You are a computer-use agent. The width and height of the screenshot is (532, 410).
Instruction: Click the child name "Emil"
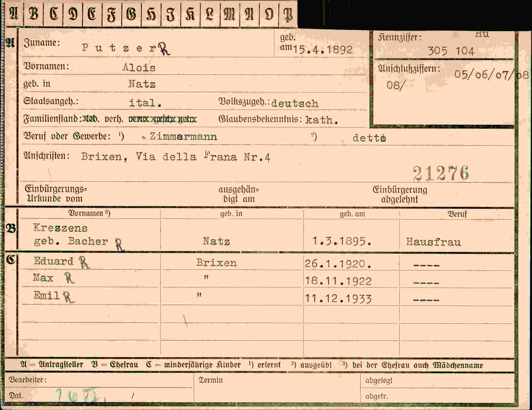click(x=47, y=295)
